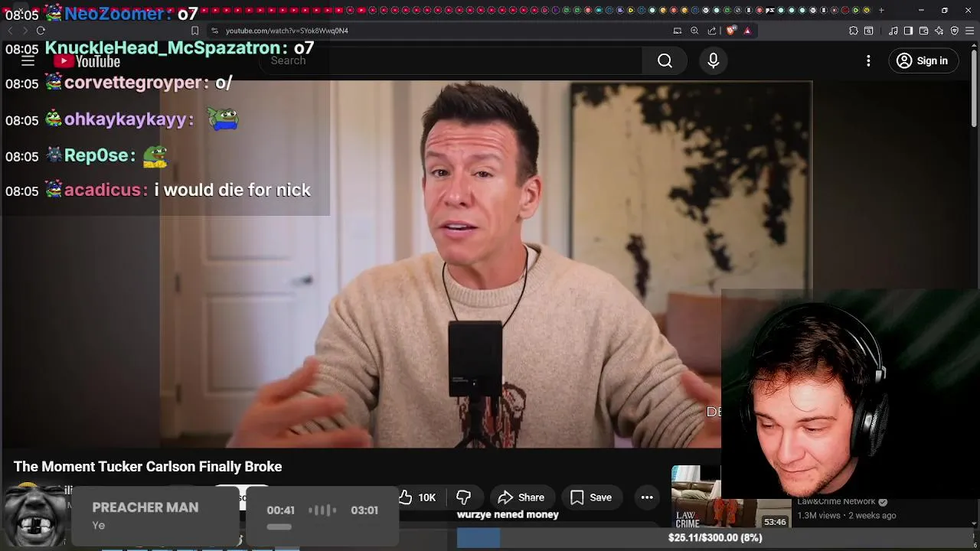Click username KnuckleHead_McSpazatron in chat

pos(162,47)
